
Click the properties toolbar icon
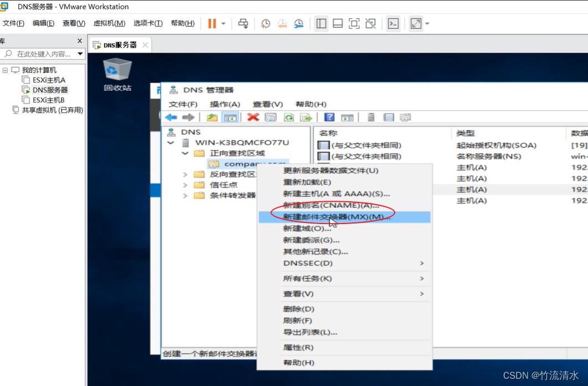[271, 118]
